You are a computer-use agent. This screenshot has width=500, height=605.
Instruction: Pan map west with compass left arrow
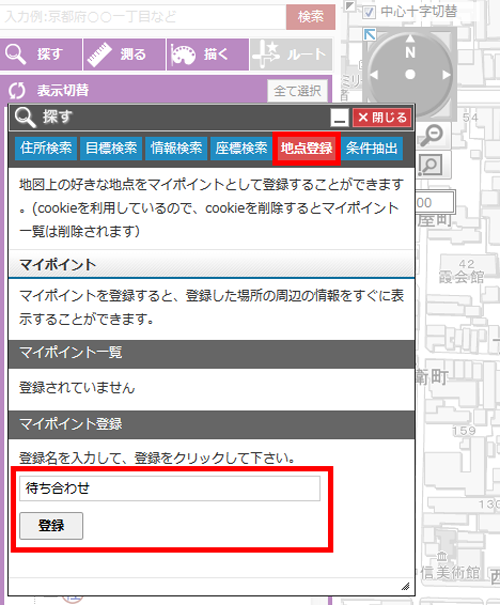[374, 74]
